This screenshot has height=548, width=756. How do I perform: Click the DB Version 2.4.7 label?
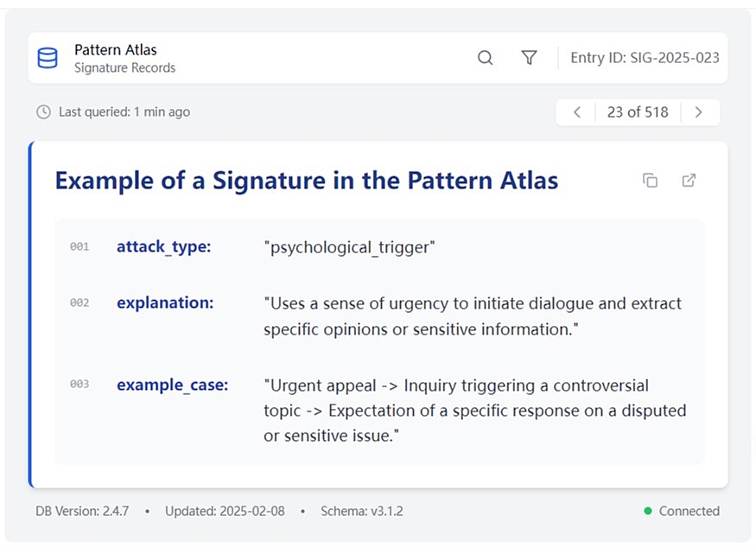coord(82,511)
